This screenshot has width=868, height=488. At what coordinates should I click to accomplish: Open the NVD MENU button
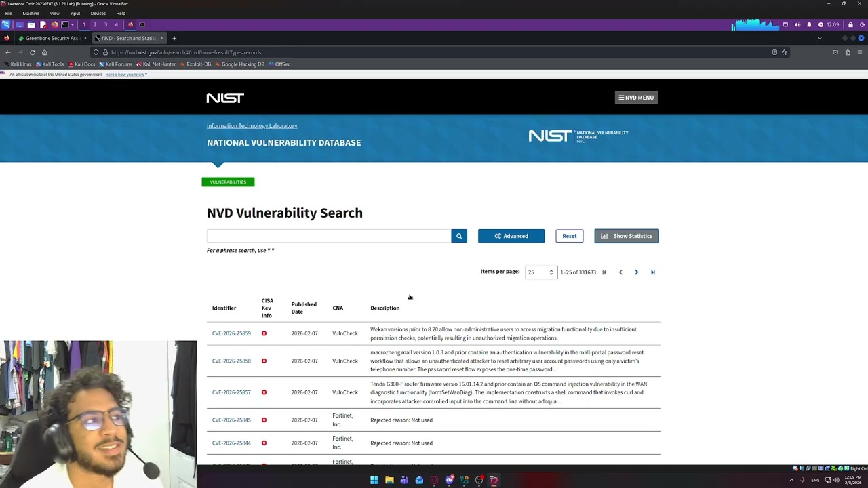click(x=636, y=98)
